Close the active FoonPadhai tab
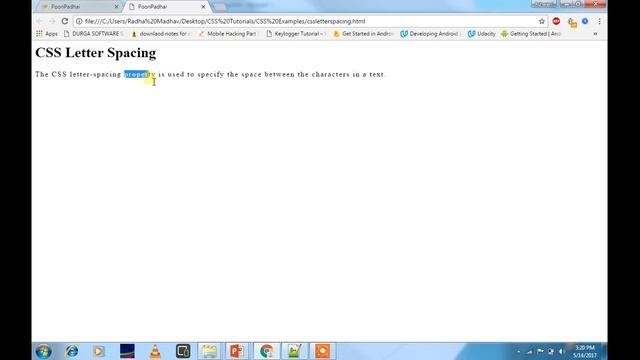The image size is (640, 360). pos(203,7)
